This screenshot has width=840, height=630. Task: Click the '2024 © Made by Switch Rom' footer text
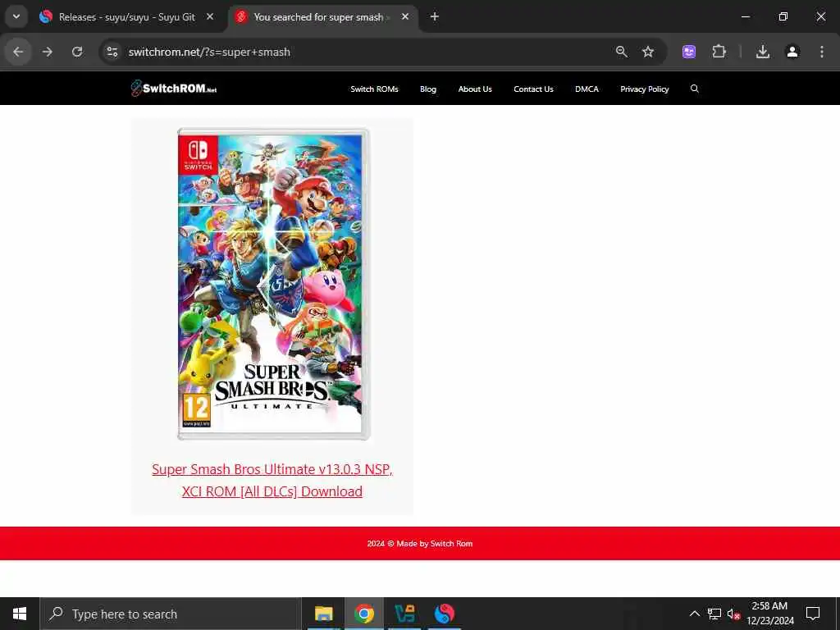pyautogui.click(x=420, y=543)
